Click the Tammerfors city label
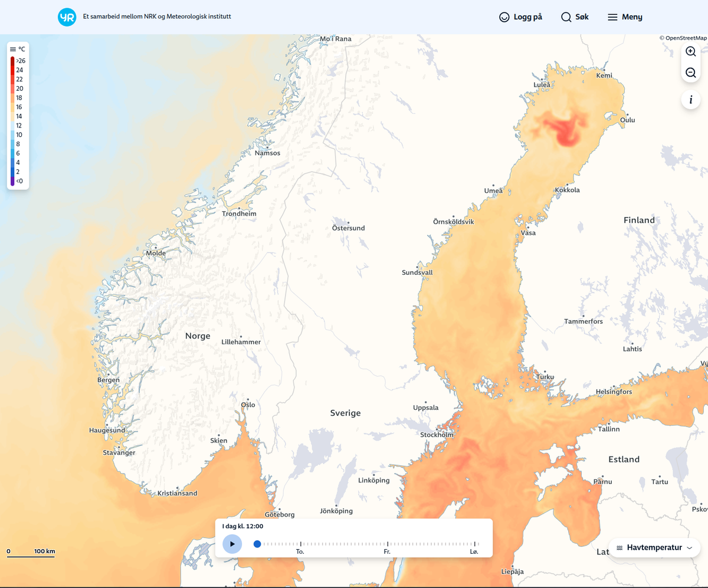The height and width of the screenshot is (588, 708). click(x=584, y=321)
